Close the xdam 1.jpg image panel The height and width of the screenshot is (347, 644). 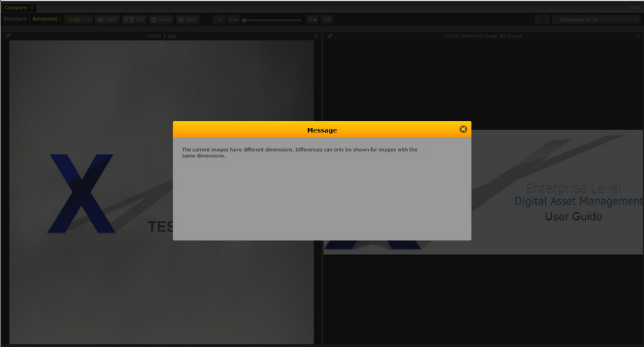[x=316, y=36]
